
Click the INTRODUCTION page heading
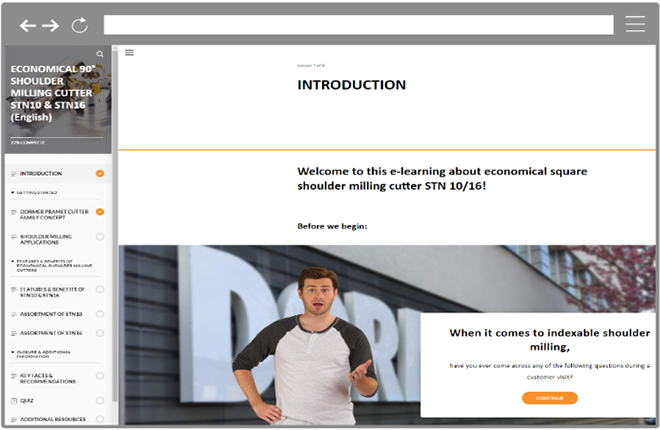(x=351, y=85)
